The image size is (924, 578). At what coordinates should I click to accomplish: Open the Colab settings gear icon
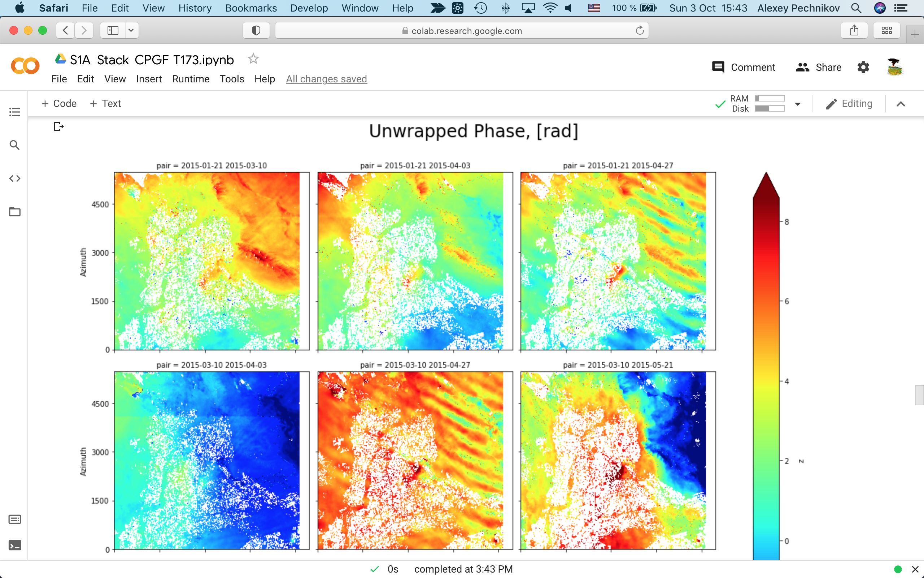[863, 67]
